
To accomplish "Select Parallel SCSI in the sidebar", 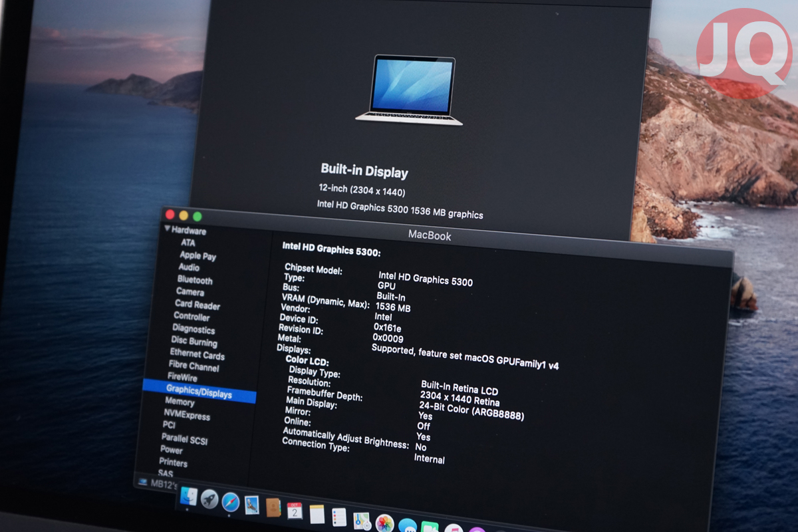I will pos(184,439).
